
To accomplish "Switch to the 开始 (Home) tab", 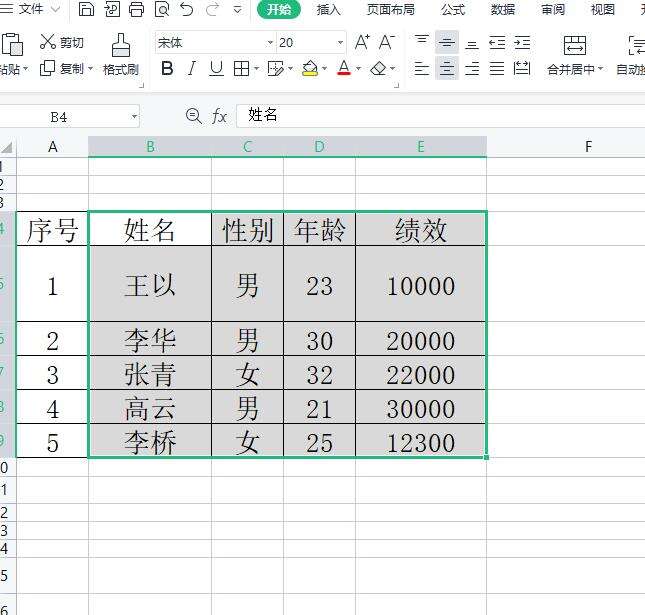I will 278,9.
